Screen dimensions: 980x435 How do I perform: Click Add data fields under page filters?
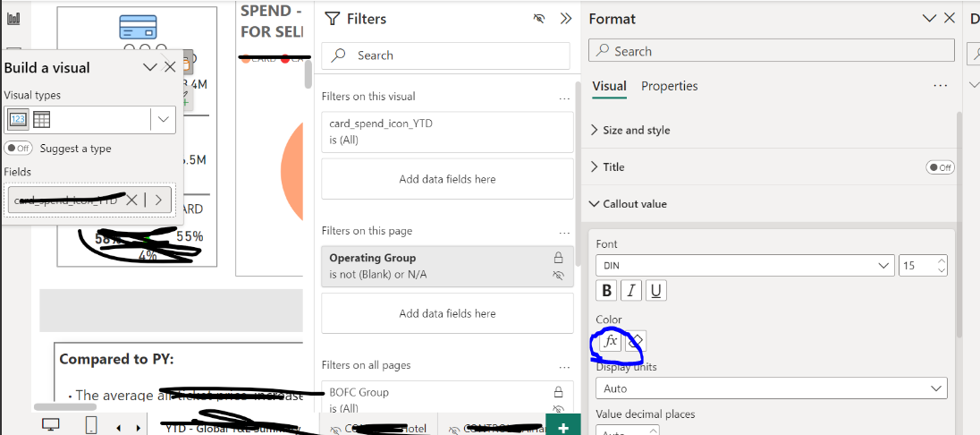[447, 313]
